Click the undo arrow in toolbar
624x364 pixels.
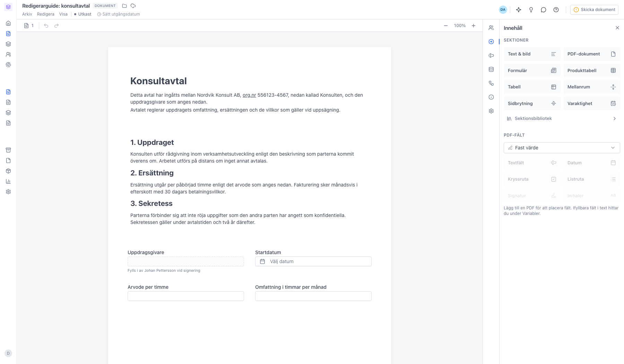tap(46, 26)
